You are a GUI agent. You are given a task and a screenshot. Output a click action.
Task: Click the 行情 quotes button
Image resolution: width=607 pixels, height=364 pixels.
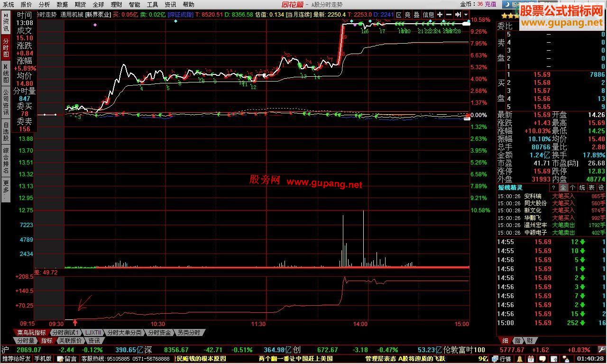pos(502,359)
